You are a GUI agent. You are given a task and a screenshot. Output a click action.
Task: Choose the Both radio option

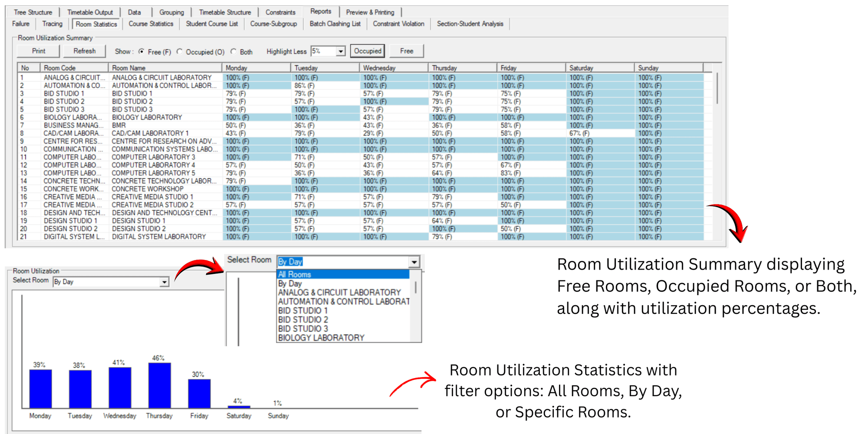[233, 52]
